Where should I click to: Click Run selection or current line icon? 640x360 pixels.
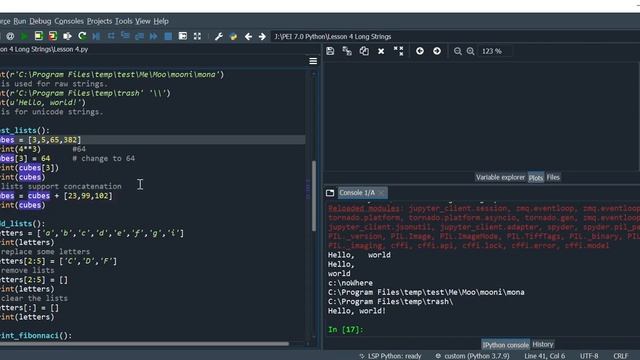(67, 36)
